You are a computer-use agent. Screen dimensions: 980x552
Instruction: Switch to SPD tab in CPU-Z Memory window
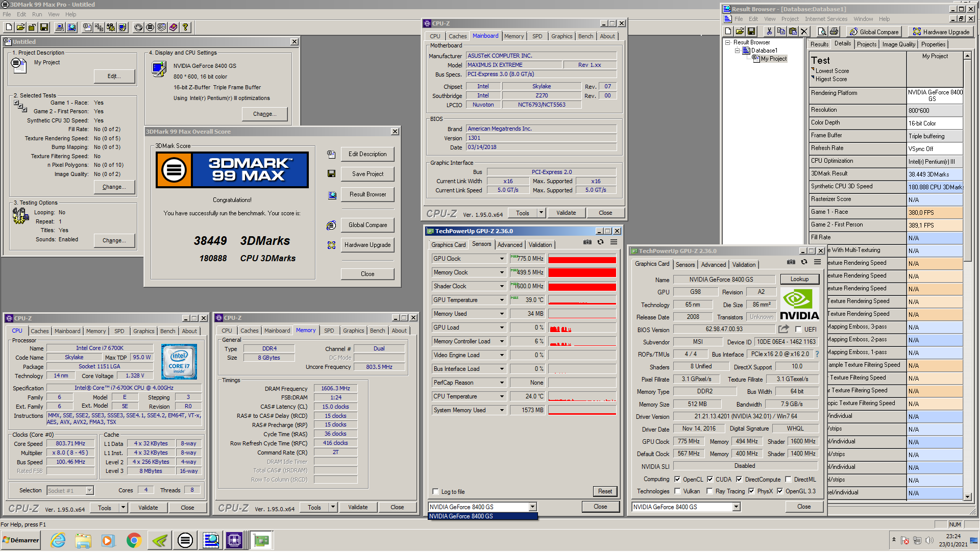(329, 331)
